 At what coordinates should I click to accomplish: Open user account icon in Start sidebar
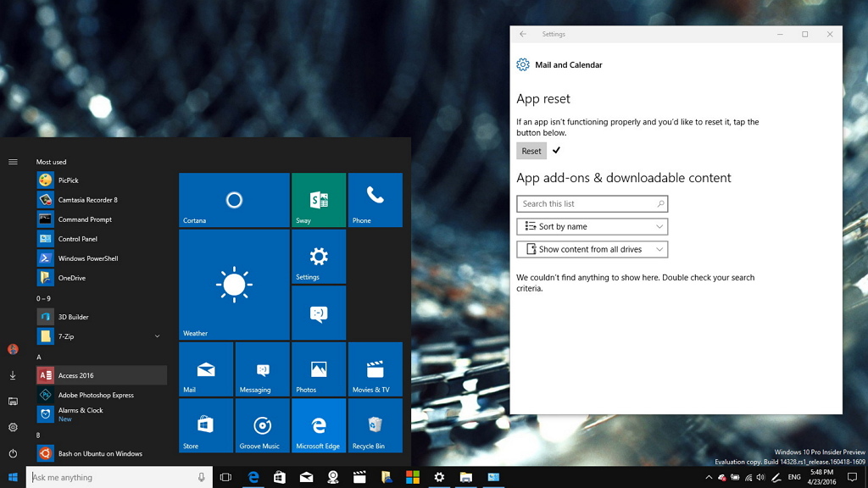[13, 349]
